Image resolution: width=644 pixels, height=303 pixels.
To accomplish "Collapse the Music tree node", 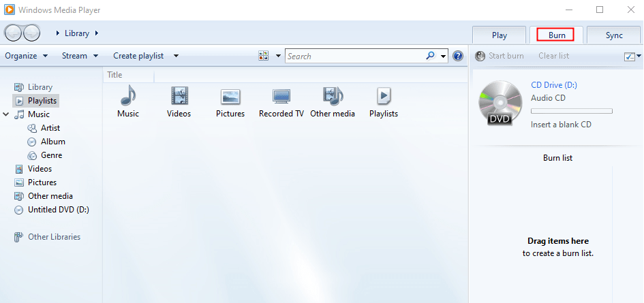I will 6,114.
